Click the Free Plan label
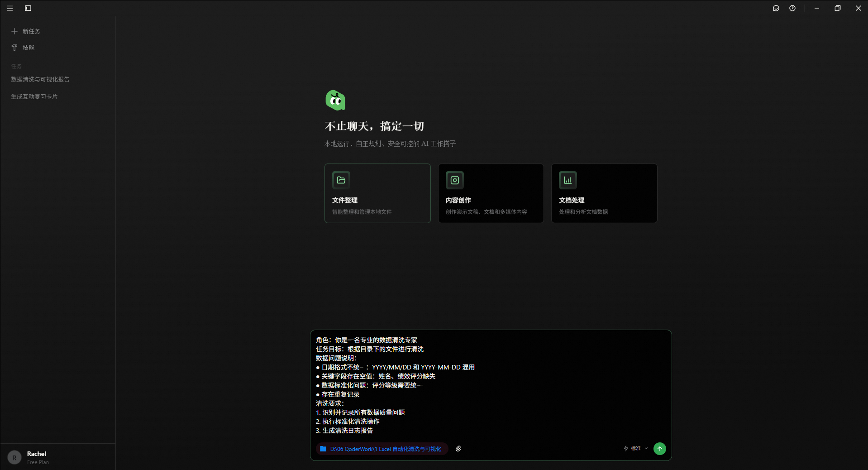Screen dimensions: 868x470 pyautogui.click(x=38, y=462)
